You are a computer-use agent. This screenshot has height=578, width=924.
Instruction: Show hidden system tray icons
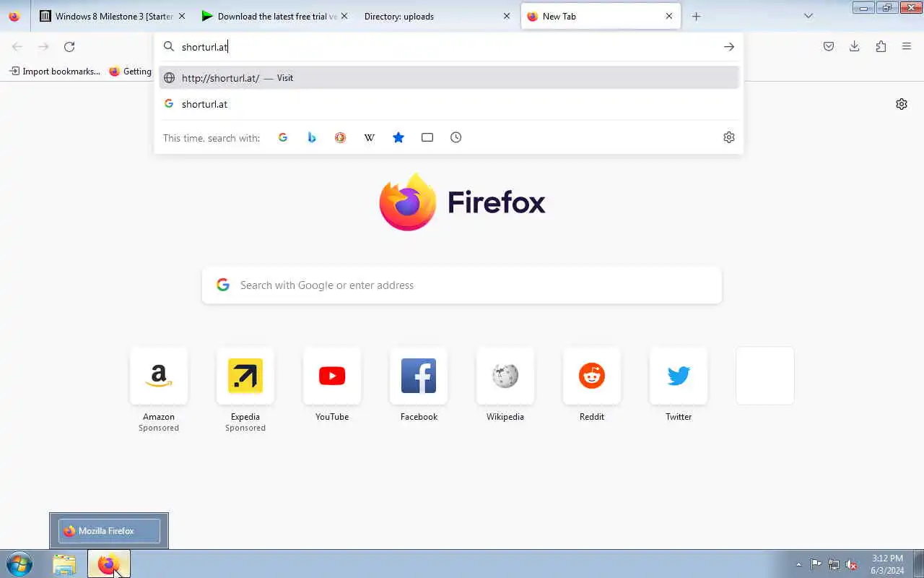click(798, 564)
